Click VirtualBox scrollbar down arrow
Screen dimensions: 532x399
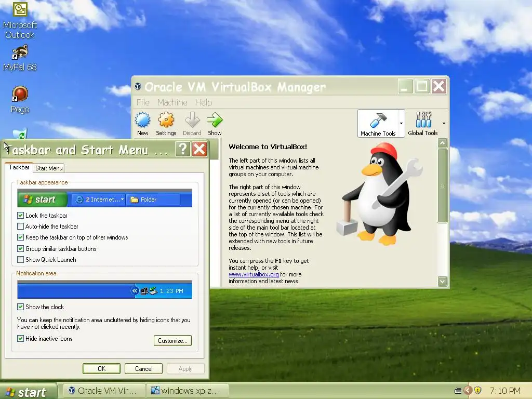[x=442, y=281]
